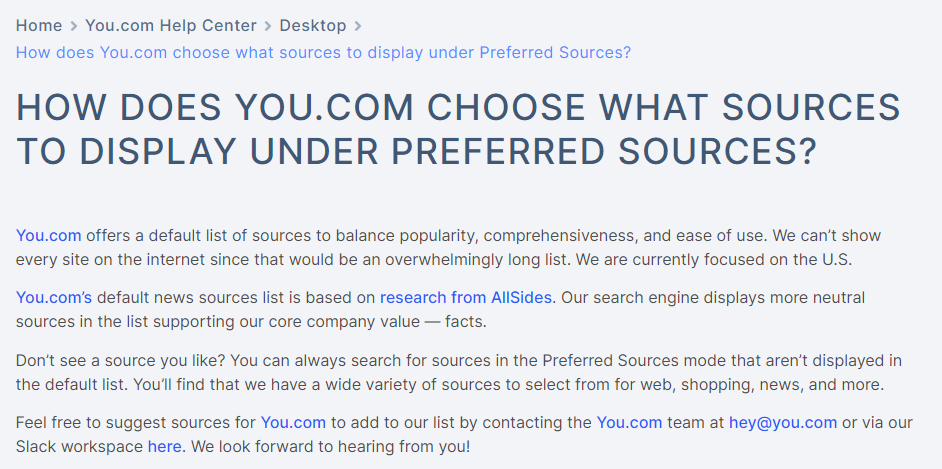Open the You.com link starting first paragraph
This screenshot has height=469, width=942.
click(x=48, y=236)
